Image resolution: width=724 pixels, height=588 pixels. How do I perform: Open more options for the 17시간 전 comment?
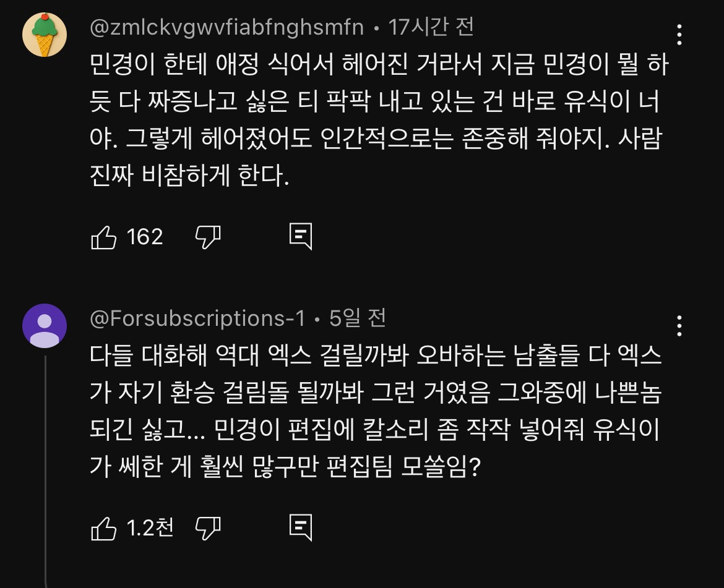(679, 35)
